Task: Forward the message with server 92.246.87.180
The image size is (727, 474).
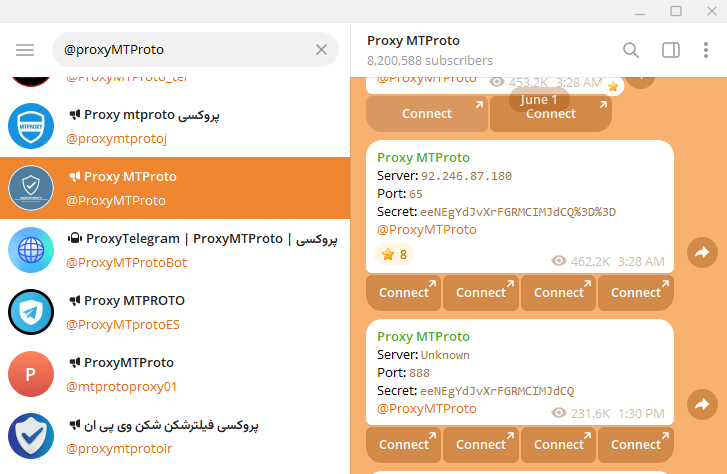Action: [702, 253]
